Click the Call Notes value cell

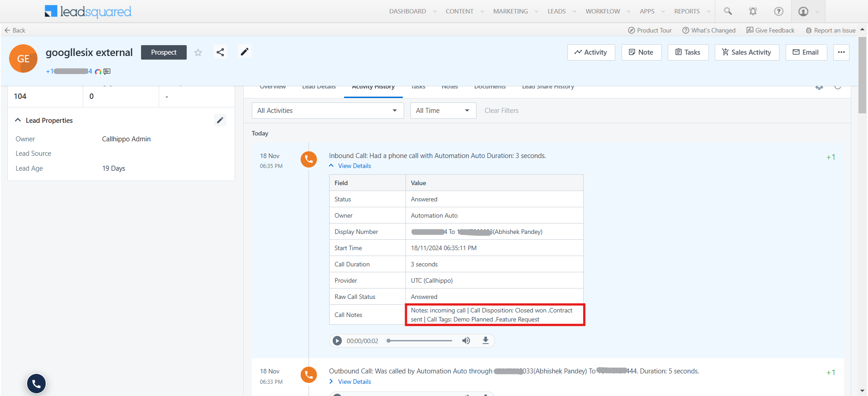(495, 315)
